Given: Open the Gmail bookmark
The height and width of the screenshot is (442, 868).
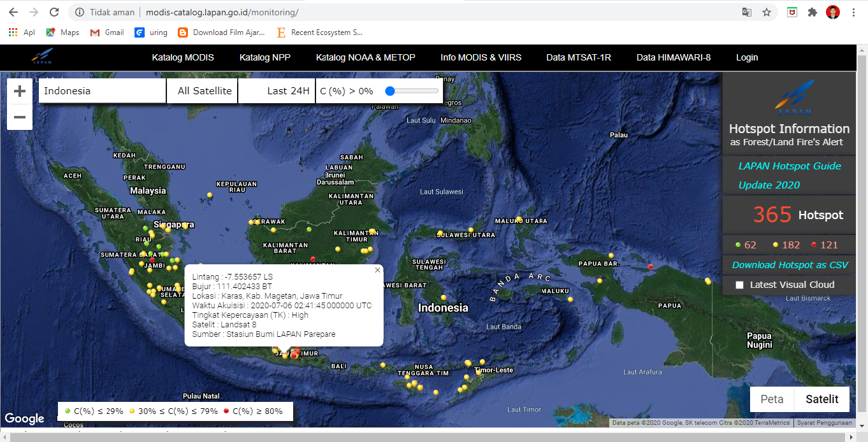Looking at the screenshot, I should point(107,32).
